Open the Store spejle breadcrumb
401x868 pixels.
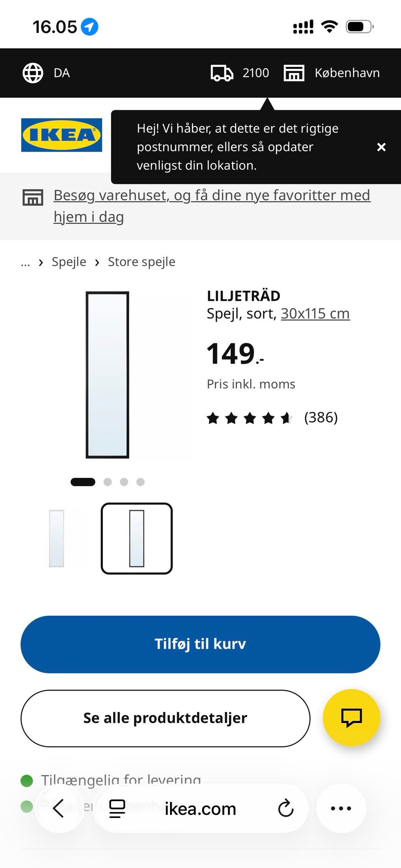142,262
